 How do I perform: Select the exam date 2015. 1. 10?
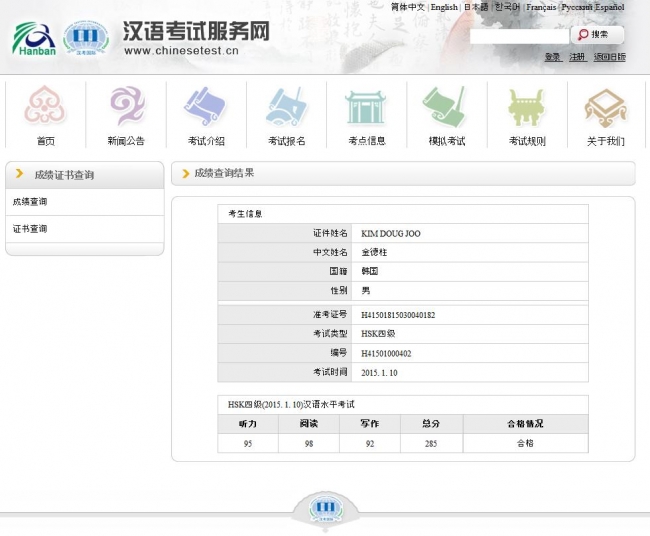[x=379, y=372]
